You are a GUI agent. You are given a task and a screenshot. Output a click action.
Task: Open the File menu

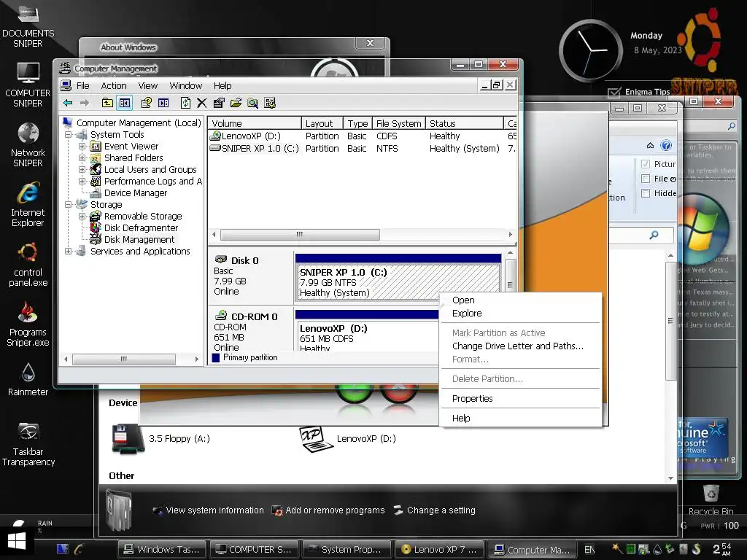(83, 86)
